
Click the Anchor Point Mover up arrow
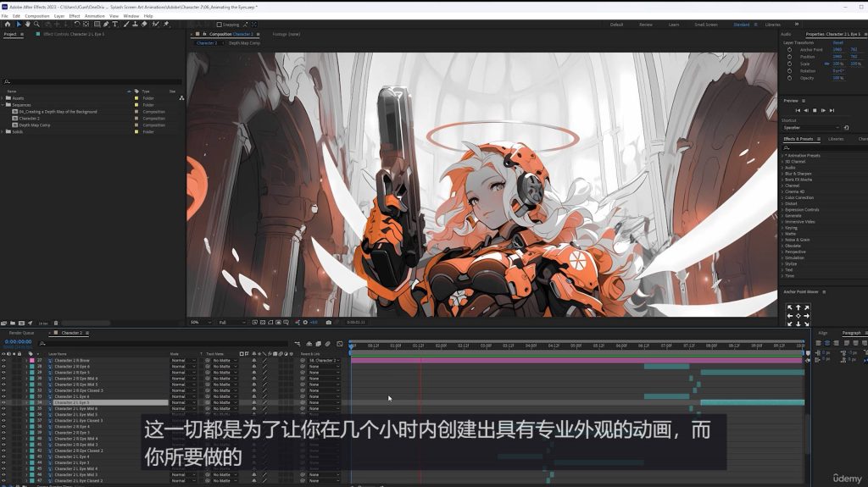pos(798,307)
